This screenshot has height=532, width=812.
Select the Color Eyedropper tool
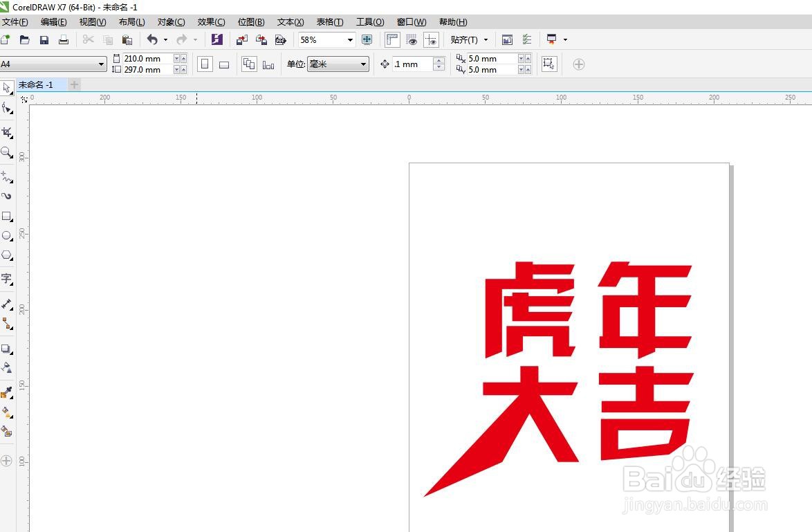pyautogui.click(x=7, y=393)
